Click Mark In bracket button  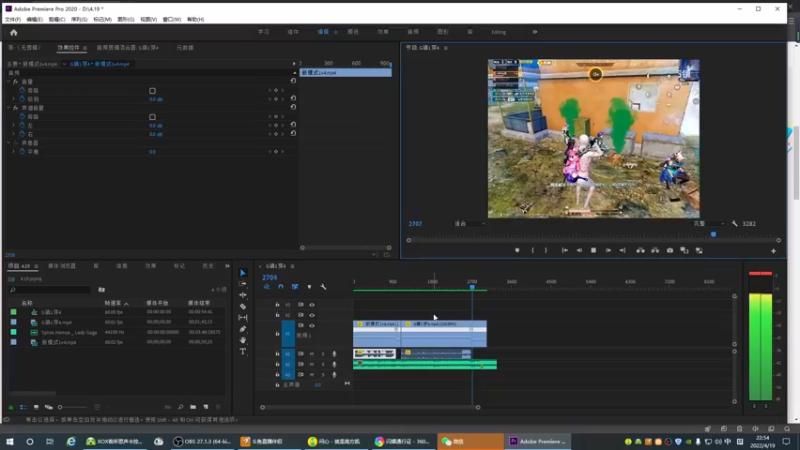pyautogui.click(x=533, y=251)
